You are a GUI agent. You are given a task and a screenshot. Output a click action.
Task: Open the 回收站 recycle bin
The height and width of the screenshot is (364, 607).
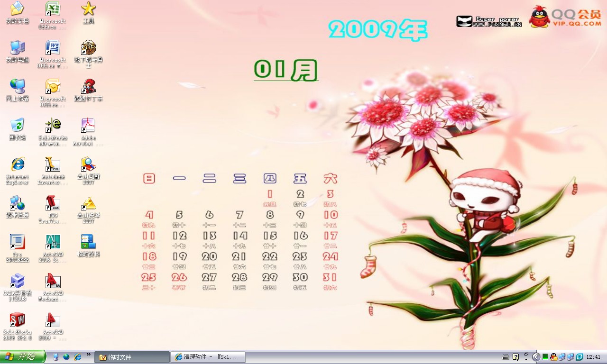coord(17,129)
